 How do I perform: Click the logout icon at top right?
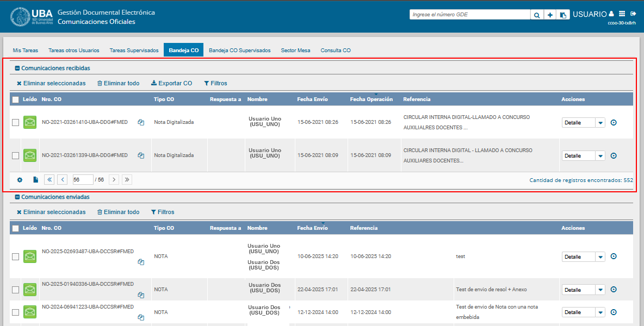click(633, 14)
